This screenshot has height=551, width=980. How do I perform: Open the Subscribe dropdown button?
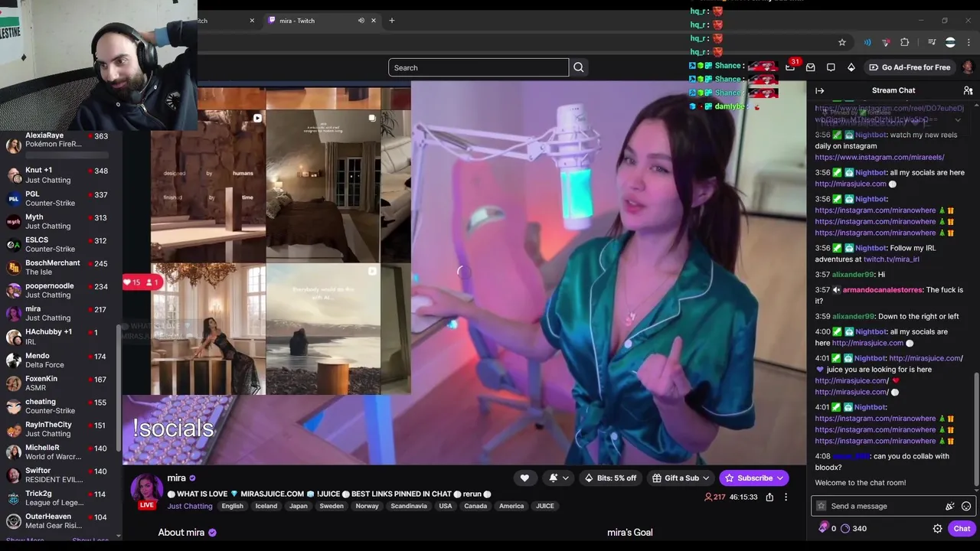pyautogui.click(x=753, y=478)
